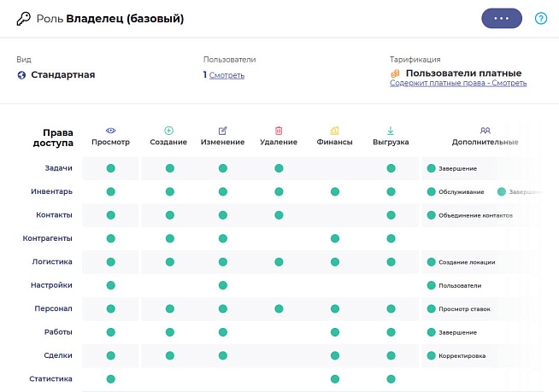Click the Работы row label
This screenshot has width=559, height=392.
[58, 331]
